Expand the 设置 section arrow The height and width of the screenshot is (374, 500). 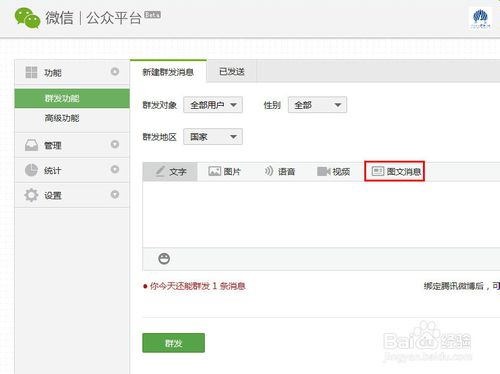click(115, 194)
